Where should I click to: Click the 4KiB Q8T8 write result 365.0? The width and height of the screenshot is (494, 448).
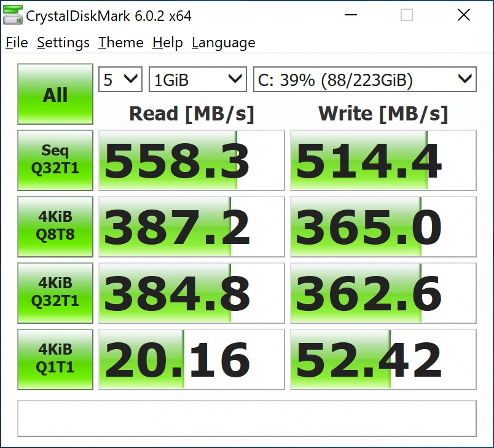[x=383, y=227]
